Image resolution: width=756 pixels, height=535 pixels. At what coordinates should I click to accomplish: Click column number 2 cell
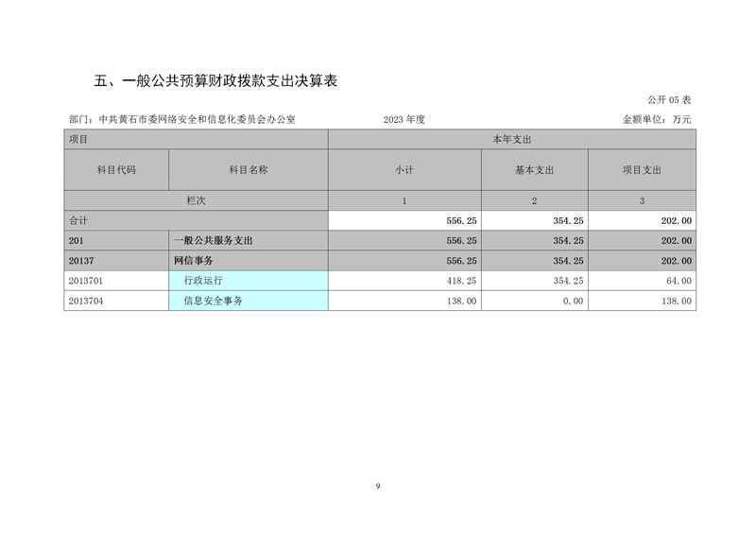pyautogui.click(x=535, y=200)
